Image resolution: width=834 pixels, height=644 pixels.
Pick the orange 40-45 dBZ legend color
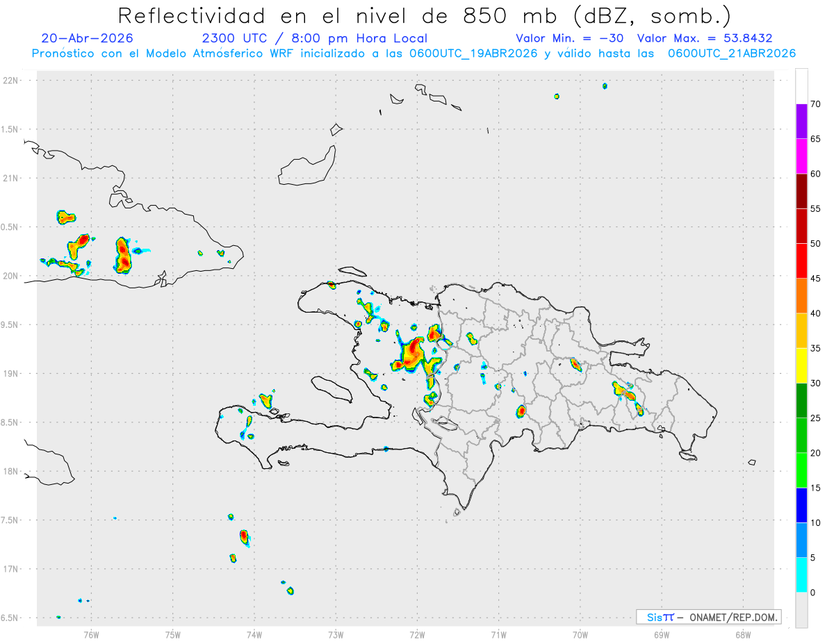tap(801, 295)
